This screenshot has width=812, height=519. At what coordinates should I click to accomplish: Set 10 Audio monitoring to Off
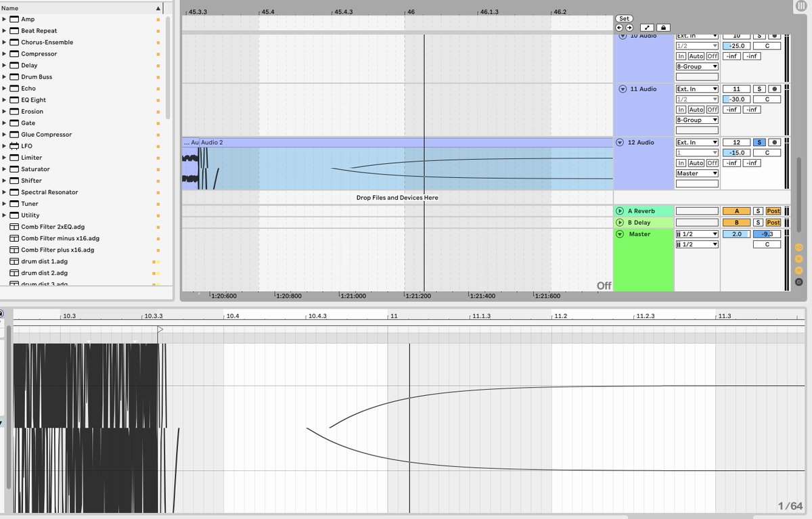point(713,56)
